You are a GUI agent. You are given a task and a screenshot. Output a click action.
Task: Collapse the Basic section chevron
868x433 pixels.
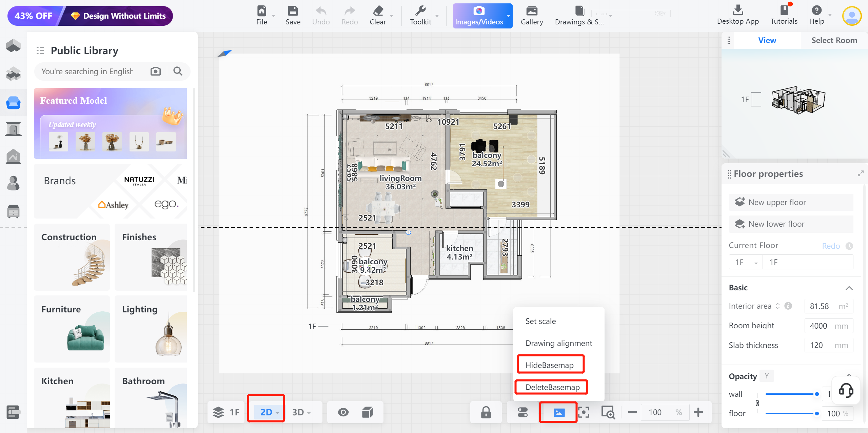849,288
